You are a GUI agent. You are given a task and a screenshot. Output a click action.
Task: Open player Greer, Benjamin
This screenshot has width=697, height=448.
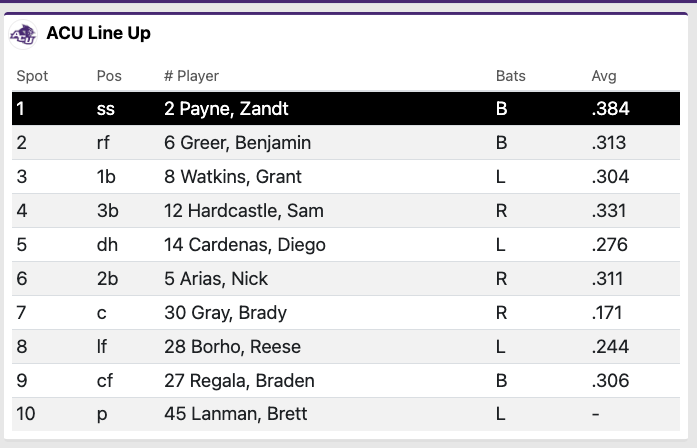[x=237, y=143]
